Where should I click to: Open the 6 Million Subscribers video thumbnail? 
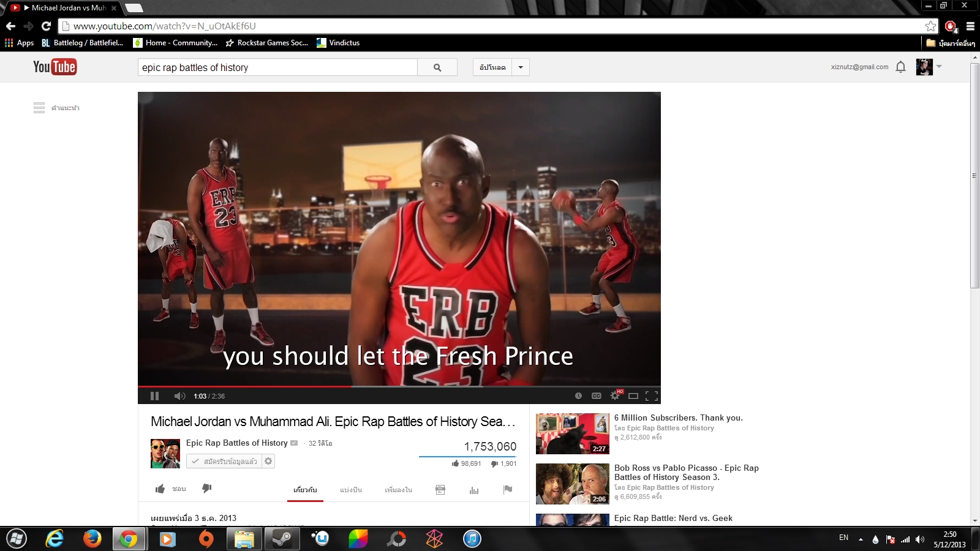tap(573, 433)
